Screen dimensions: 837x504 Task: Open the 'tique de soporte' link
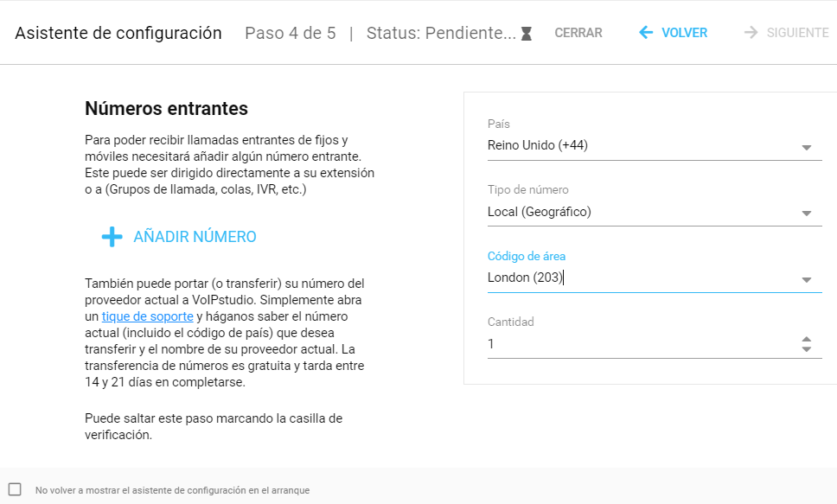point(142,316)
